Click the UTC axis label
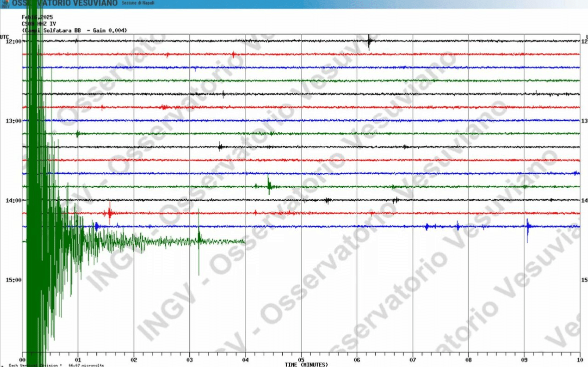The image size is (588, 367). pos(4,36)
